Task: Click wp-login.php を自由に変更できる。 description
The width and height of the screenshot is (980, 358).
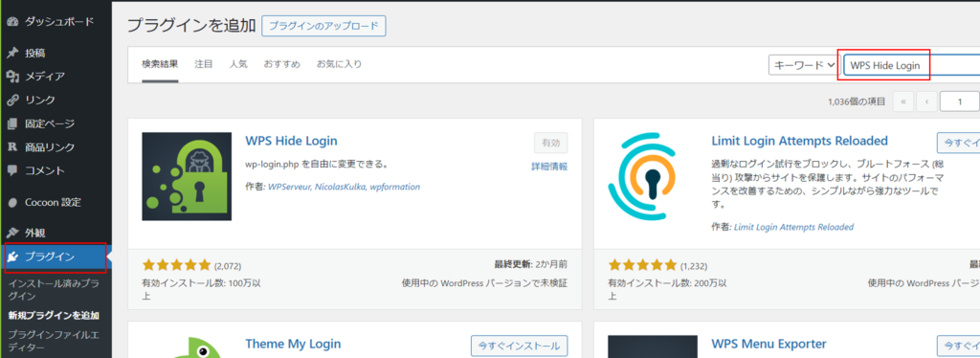Action: 318,166
